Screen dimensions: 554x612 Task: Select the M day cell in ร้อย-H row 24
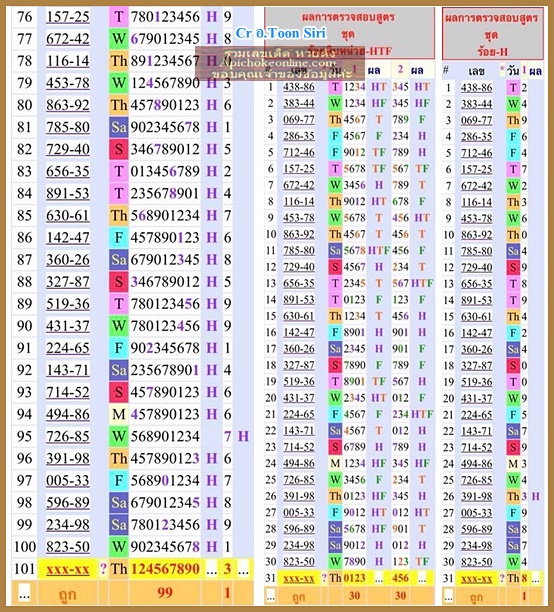(x=513, y=464)
